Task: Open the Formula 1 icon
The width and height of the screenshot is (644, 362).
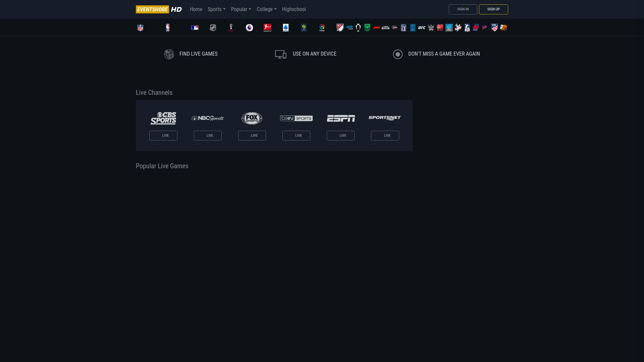Action: [376, 27]
